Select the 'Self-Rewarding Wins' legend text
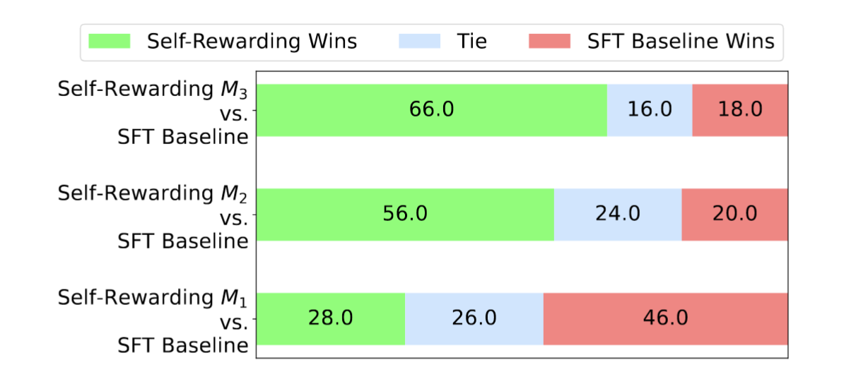This screenshot has height=377, width=868. 252,41
